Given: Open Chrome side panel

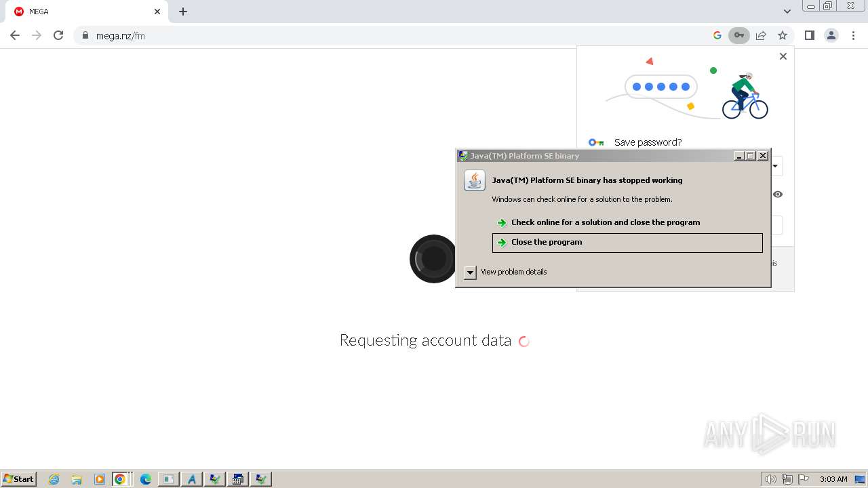Looking at the screenshot, I should [x=810, y=35].
